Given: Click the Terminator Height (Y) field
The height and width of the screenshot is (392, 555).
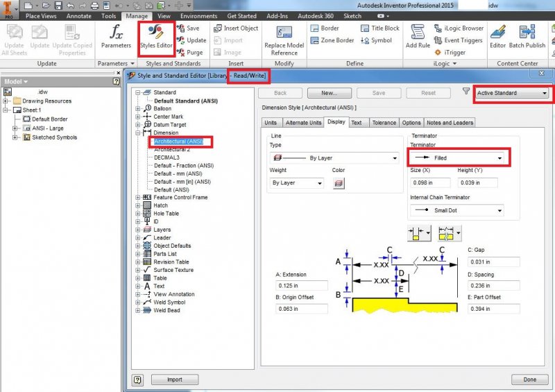Looking at the screenshot, I should click(x=477, y=182).
